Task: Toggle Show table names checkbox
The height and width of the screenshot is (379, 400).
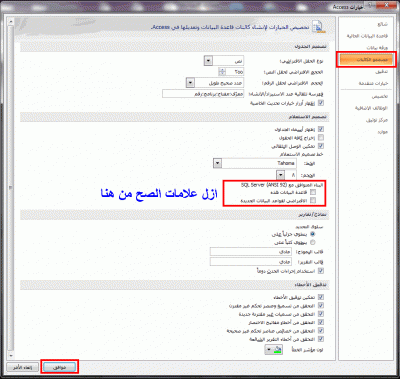Action: [x=321, y=129]
